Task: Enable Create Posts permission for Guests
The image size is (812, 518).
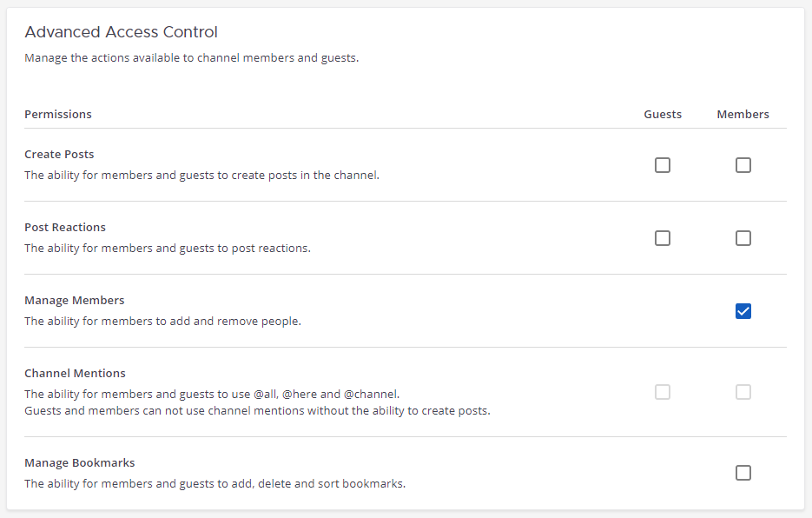Action: pos(663,164)
